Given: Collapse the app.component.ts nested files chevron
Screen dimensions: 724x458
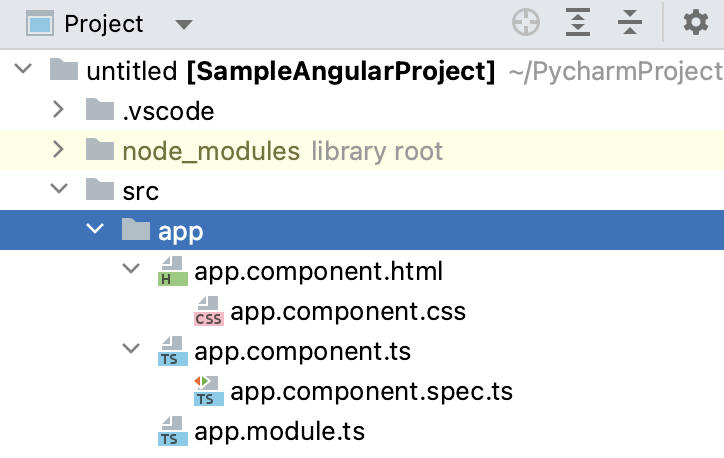Looking at the screenshot, I should pyautogui.click(x=131, y=351).
